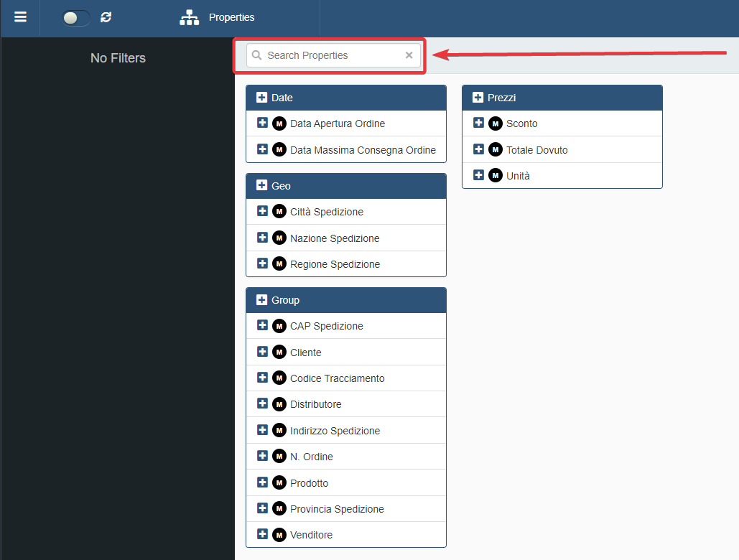Screen dimensions: 739x560
Task: Click the M badge beside Cliente
Action: point(279,352)
